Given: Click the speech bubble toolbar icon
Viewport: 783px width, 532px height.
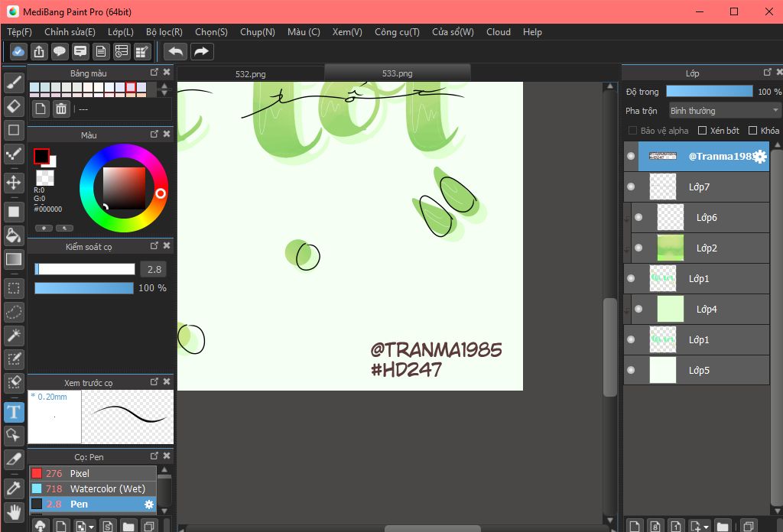Looking at the screenshot, I should point(60,51).
